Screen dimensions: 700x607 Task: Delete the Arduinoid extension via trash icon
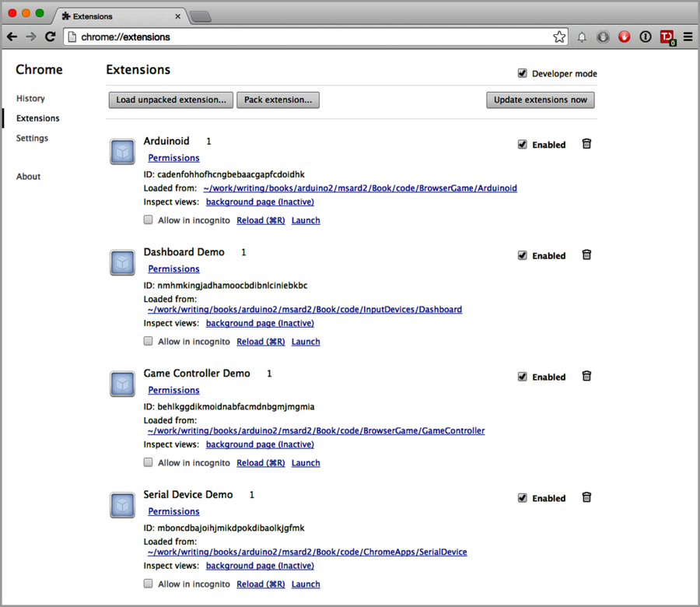(x=586, y=144)
